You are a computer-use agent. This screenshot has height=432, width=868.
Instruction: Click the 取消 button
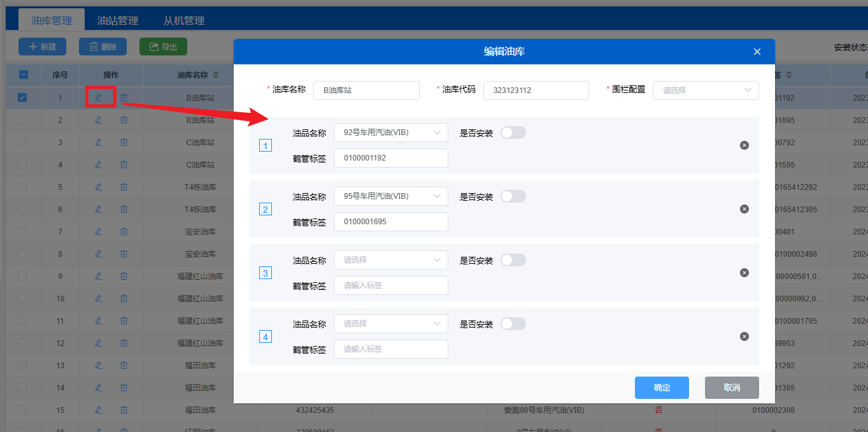[732, 387]
